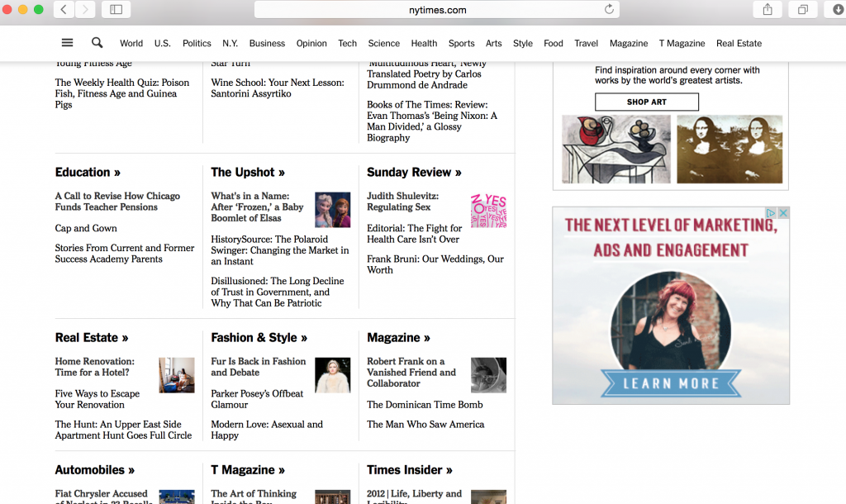Open the Frozen Elsa article thumbnail
846x504 pixels.
pyautogui.click(x=332, y=210)
